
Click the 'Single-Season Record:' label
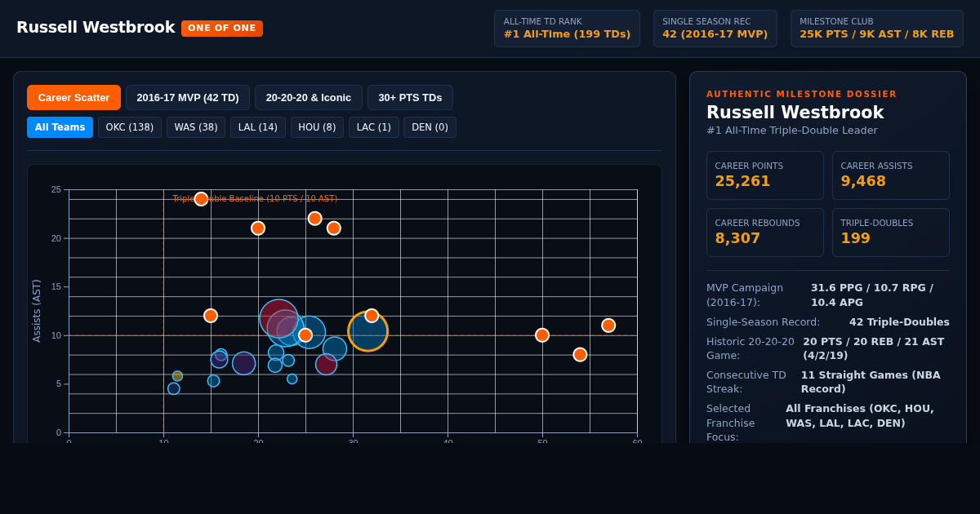(x=763, y=322)
